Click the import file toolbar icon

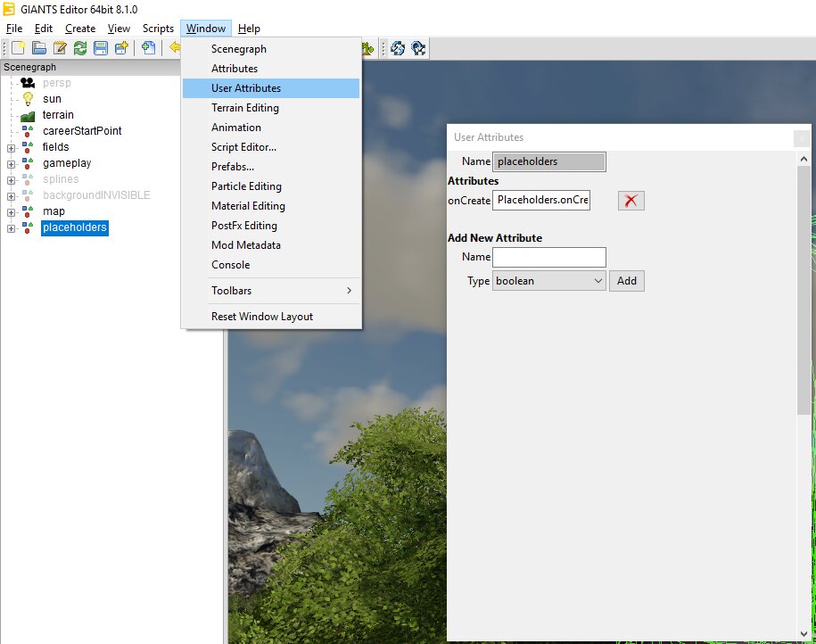149,48
